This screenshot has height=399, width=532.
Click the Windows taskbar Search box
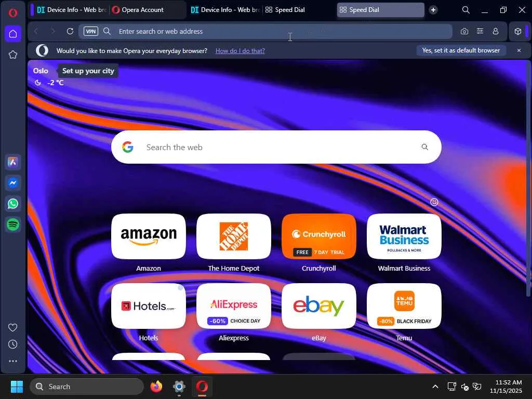click(87, 387)
